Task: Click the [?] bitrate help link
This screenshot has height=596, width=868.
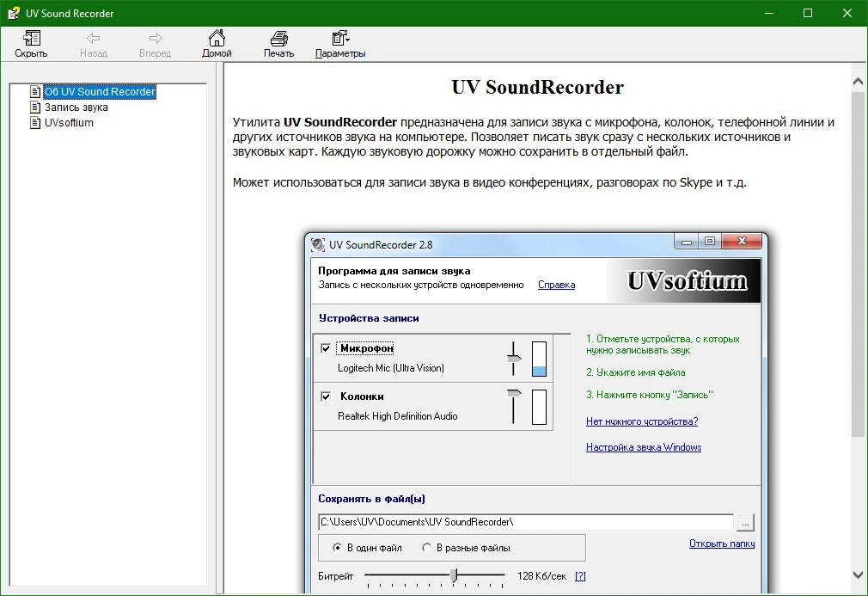Action: (x=580, y=576)
